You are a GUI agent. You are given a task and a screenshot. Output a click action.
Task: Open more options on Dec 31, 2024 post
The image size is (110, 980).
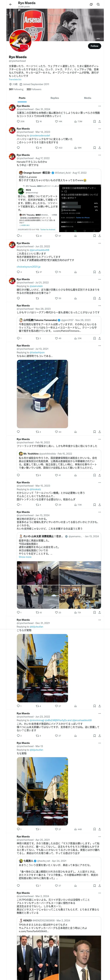tap(99, 106)
